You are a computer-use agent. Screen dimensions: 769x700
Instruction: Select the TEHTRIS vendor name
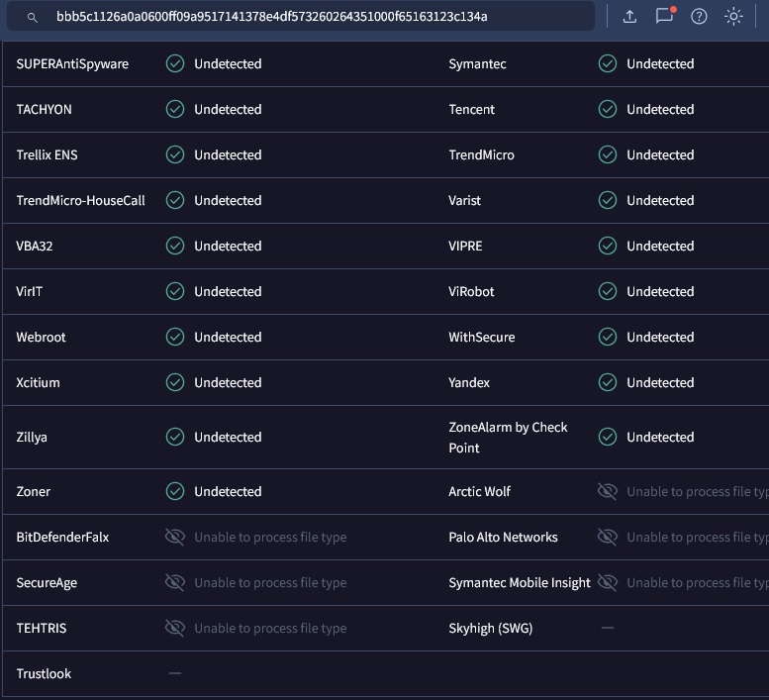(42, 628)
